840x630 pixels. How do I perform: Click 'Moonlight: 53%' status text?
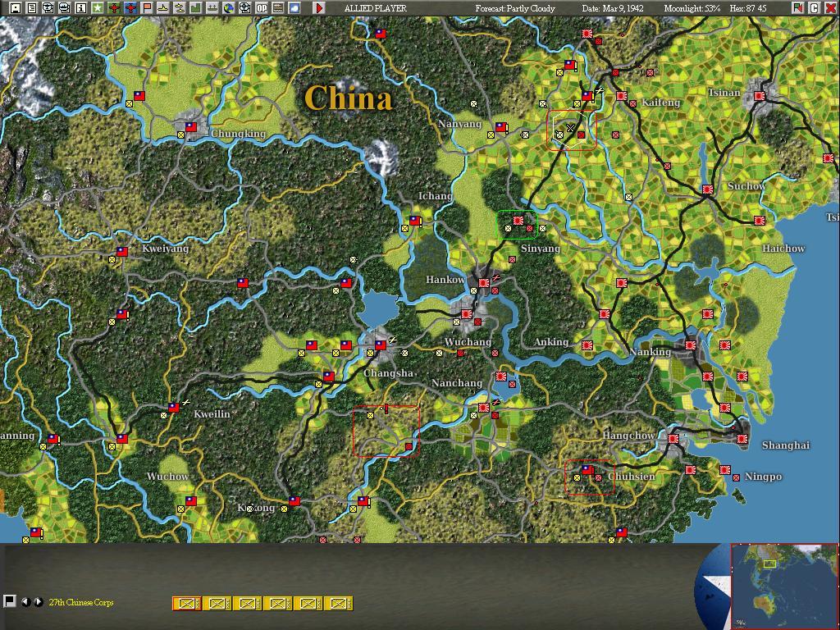tap(692, 8)
